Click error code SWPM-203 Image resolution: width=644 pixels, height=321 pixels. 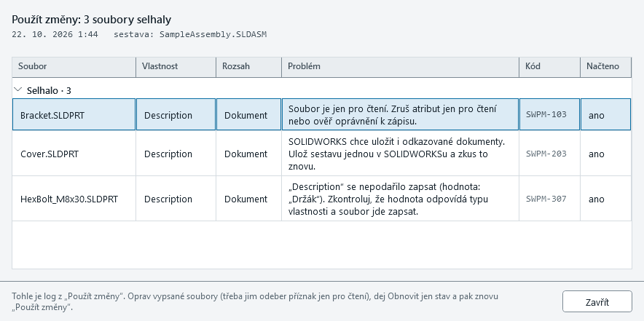(546, 154)
